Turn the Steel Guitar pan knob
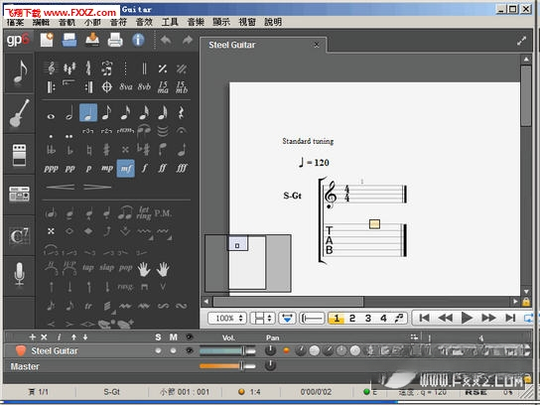540x405 pixels. (x=270, y=350)
